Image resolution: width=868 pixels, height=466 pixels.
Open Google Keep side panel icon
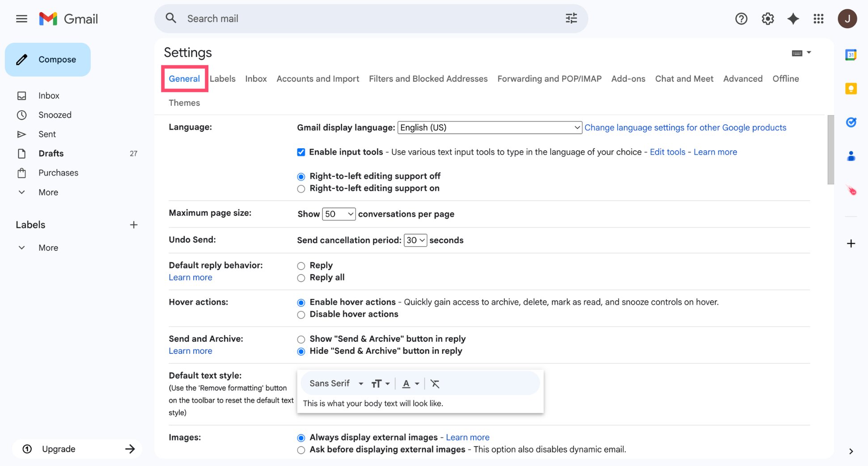pos(851,88)
